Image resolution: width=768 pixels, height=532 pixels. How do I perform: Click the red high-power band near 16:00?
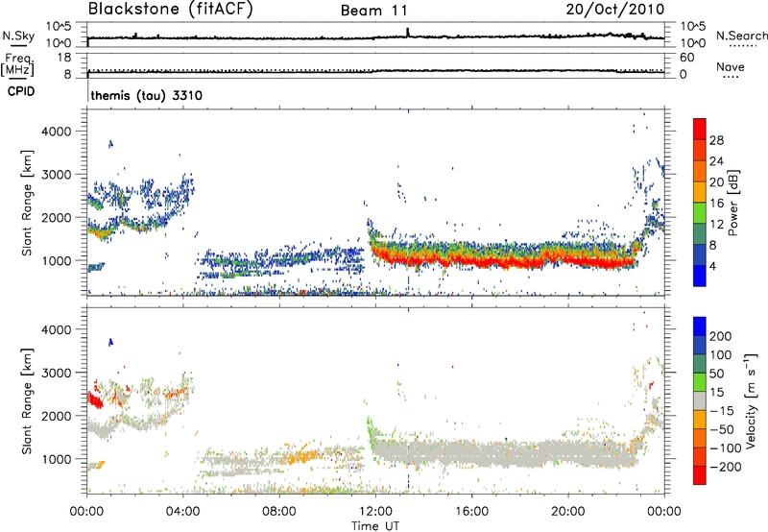[x=472, y=262]
